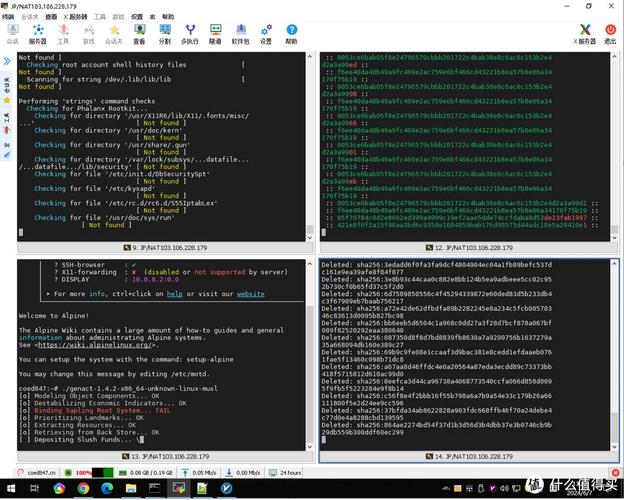Open File Explorer from the taskbar

131,488
